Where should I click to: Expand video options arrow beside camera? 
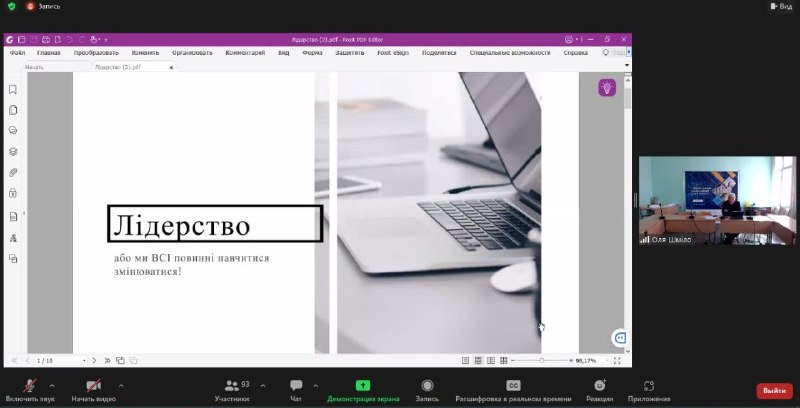[x=121, y=386]
